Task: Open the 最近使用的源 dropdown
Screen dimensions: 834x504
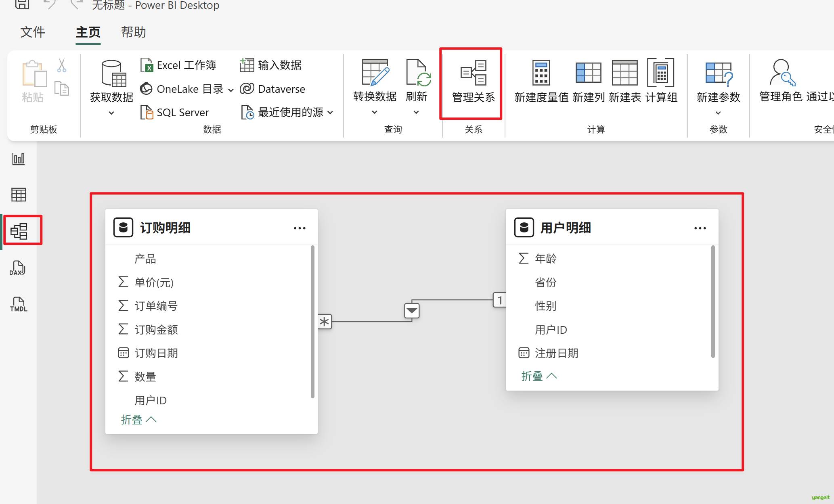Action: (x=331, y=113)
